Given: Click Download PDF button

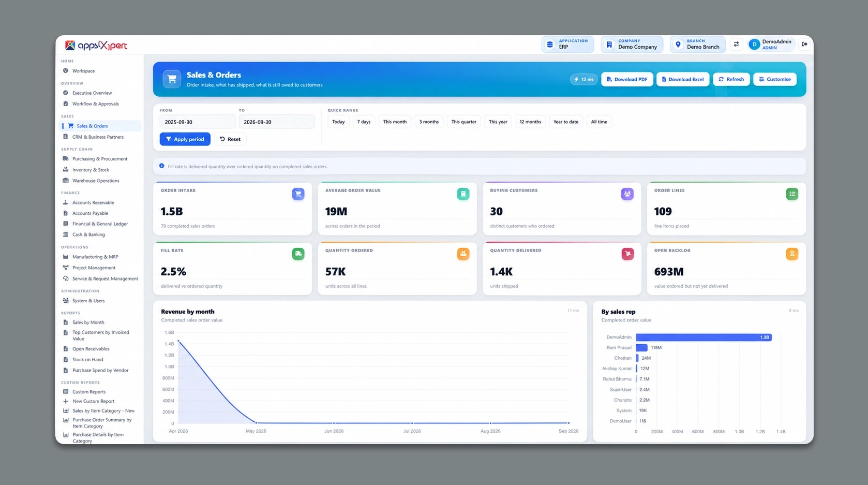Looking at the screenshot, I should pyautogui.click(x=627, y=79).
